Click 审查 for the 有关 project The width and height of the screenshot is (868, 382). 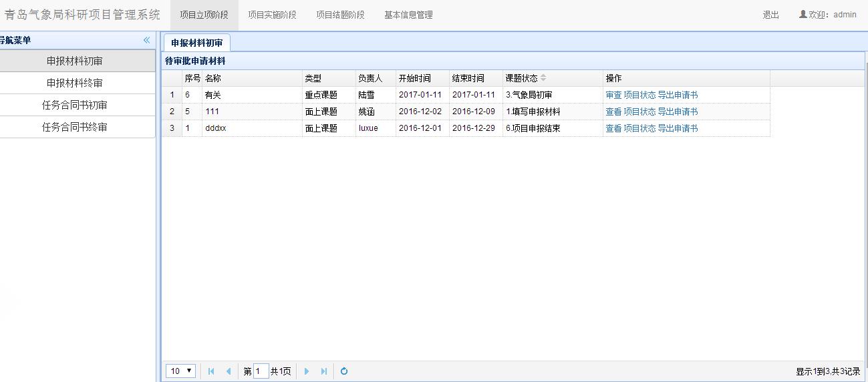click(x=613, y=95)
